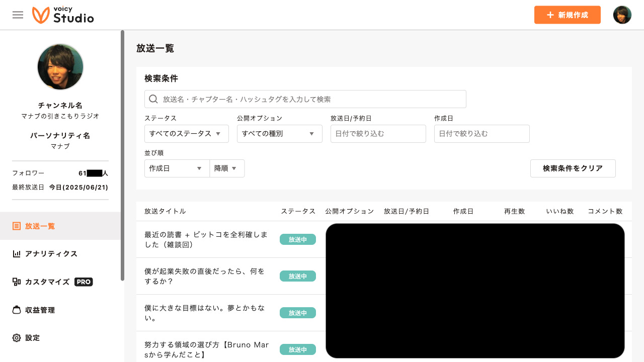The width and height of the screenshot is (644, 362).
Task: Open the hamburger menu icon
Action: tap(18, 15)
